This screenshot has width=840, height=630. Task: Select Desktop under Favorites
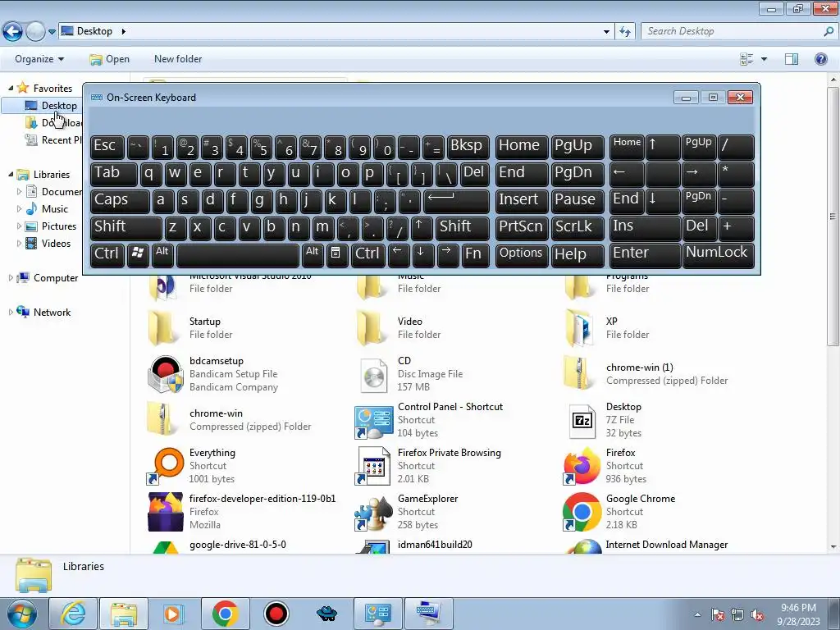coord(59,106)
